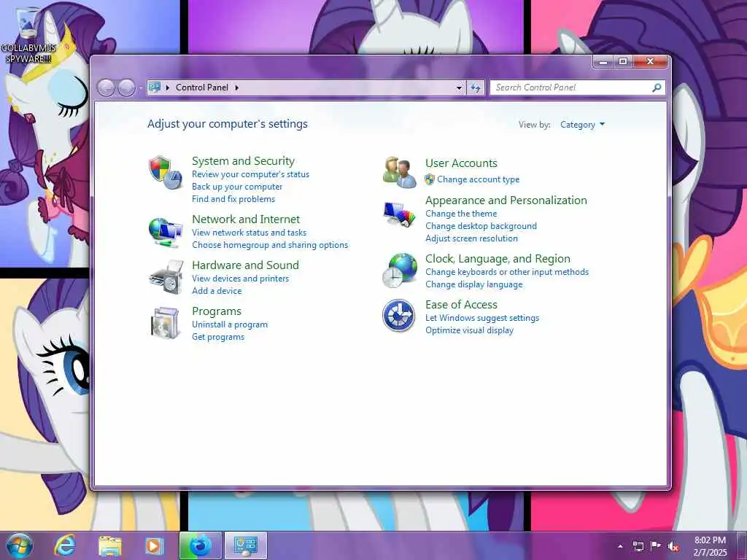Click the network tray icon

pos(638,547)
